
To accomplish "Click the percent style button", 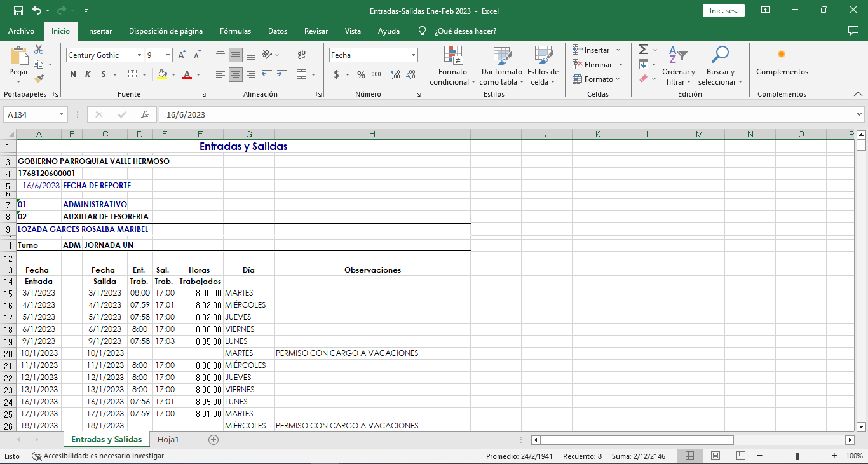I will [361, 74].
